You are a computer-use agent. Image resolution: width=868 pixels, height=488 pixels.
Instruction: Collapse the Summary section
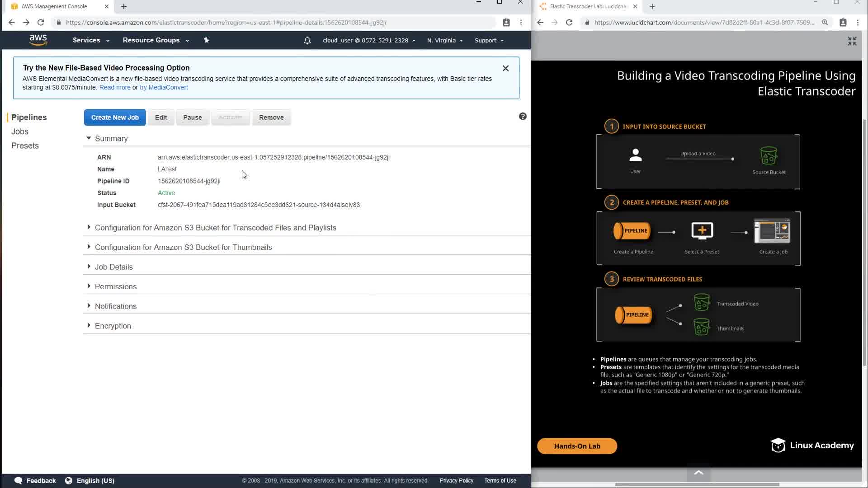tap(89, 138)
